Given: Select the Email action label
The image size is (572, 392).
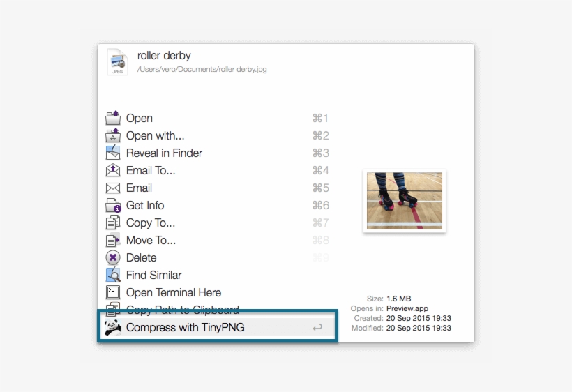Looking at the screenshot, I should (139, 188).
